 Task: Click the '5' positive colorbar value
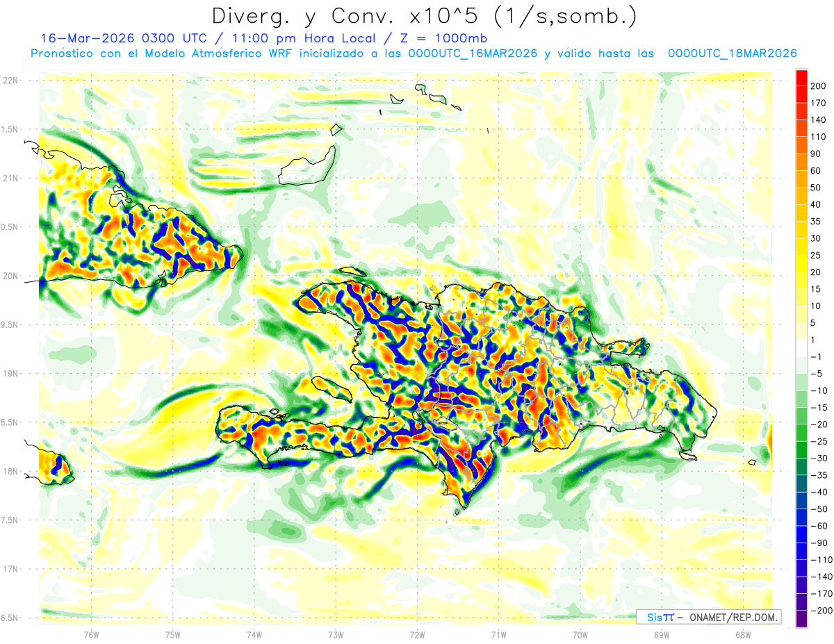813,323
